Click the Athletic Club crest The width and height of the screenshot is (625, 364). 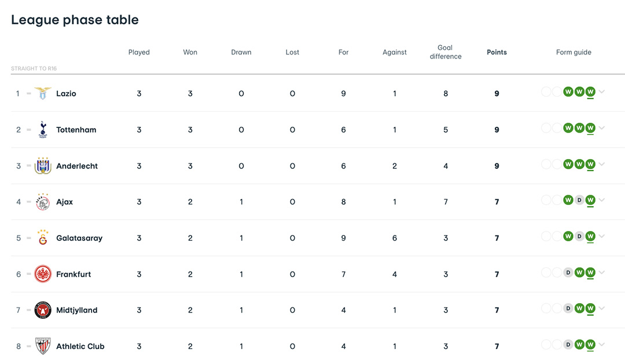tap(43, 346)
